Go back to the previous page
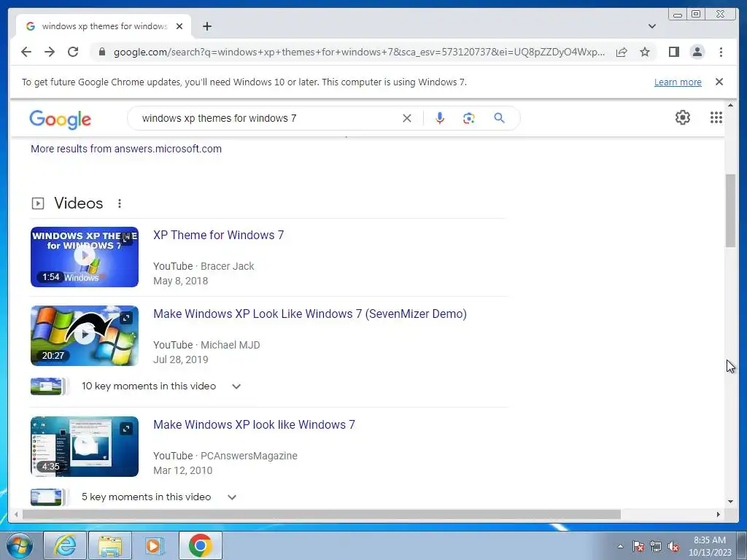The image size is (747, 560). (x=26, y=52)
